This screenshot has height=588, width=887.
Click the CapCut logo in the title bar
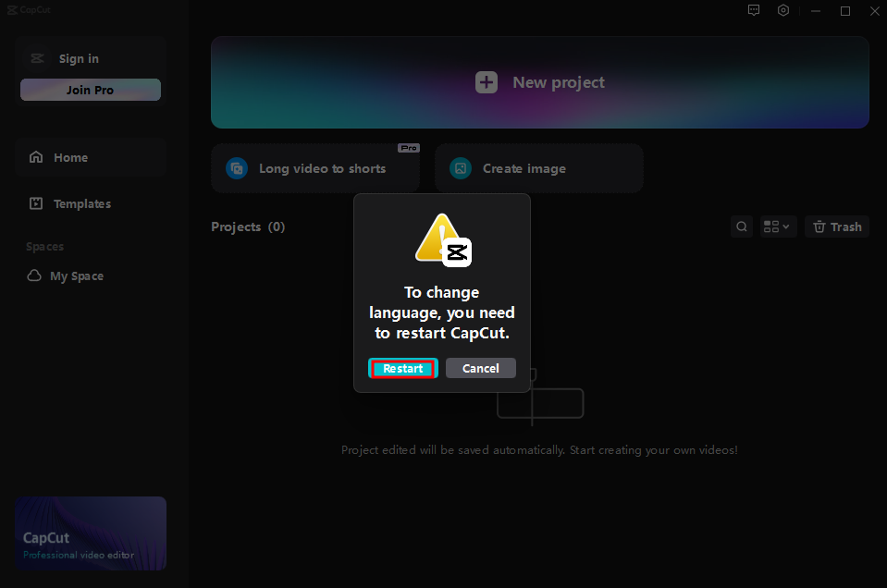tap(29, 9)
